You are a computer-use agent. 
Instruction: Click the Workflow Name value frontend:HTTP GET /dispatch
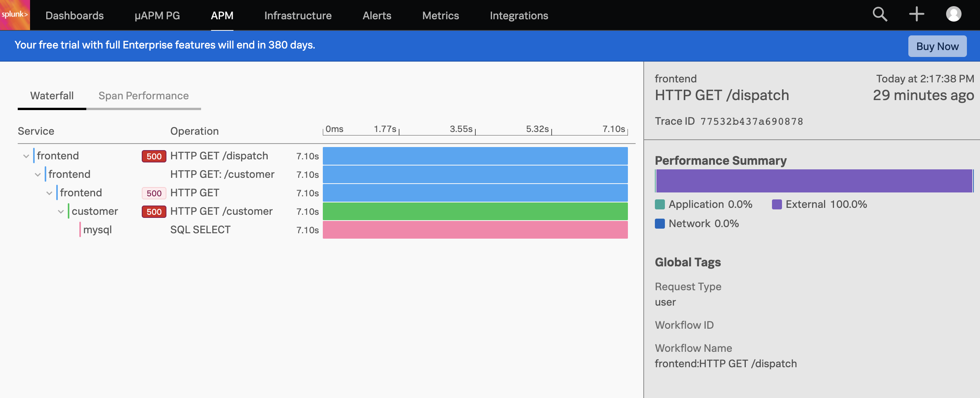[726, 364]
